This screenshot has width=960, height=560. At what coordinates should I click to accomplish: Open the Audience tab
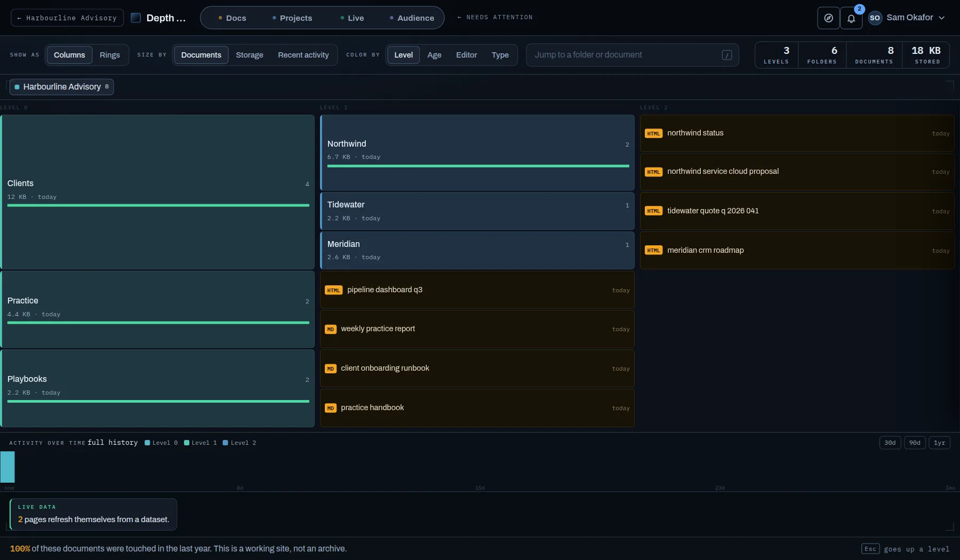[412, 18]
